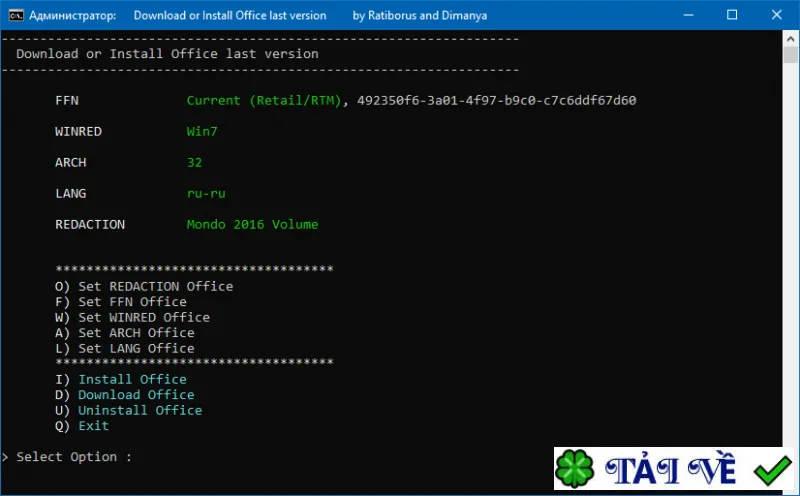Click the green checkmark icon
This screenshot has width=800, height=496.
[x=772, y=470]
